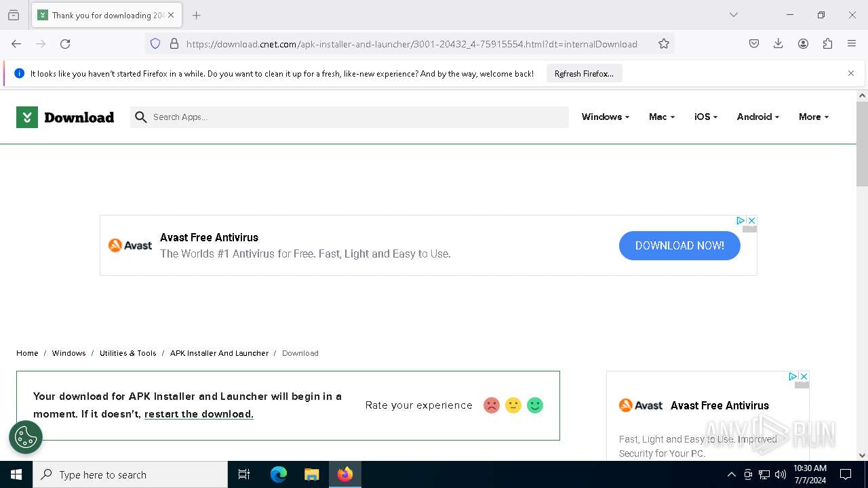Show hidden system tray icons

731,474
